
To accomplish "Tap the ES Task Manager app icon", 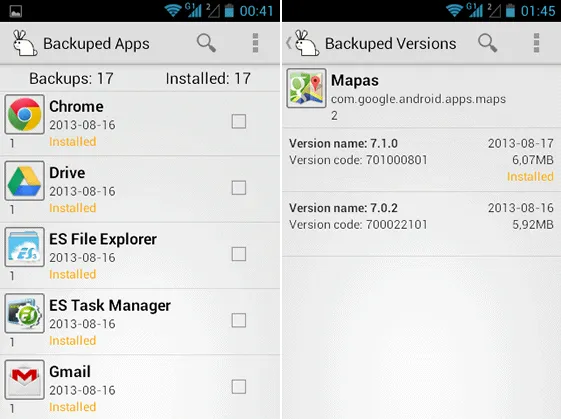I will pyautogui.click(x=25, y=313).
